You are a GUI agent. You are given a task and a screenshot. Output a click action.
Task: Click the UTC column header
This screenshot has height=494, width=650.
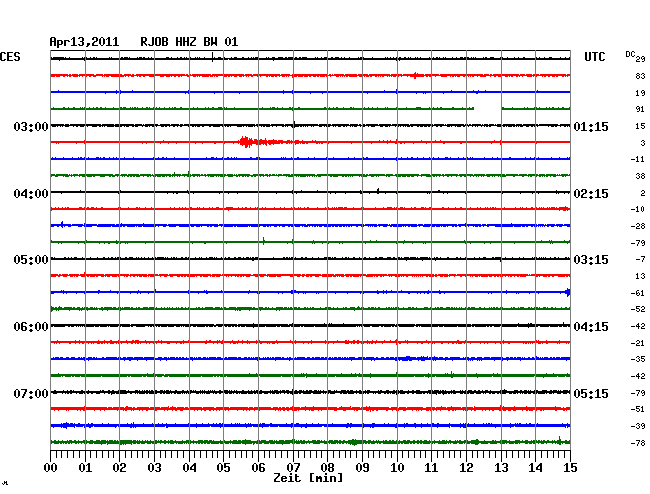click(x=594, y=57)
